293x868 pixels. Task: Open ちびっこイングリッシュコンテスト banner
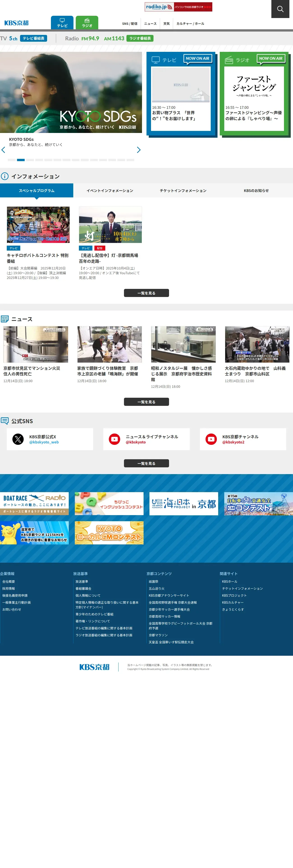click(x=109, y=503)
